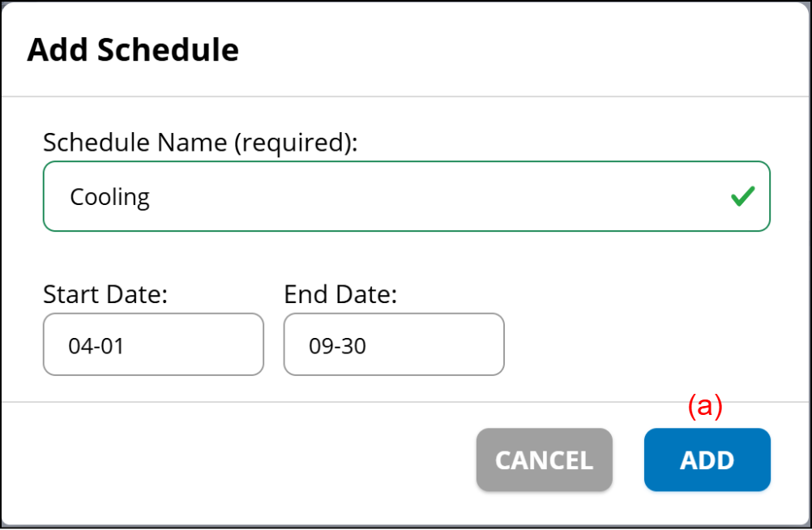Click the word "Schedule" in the title
This screenshot has height=530, width=812.
[169, 50]
